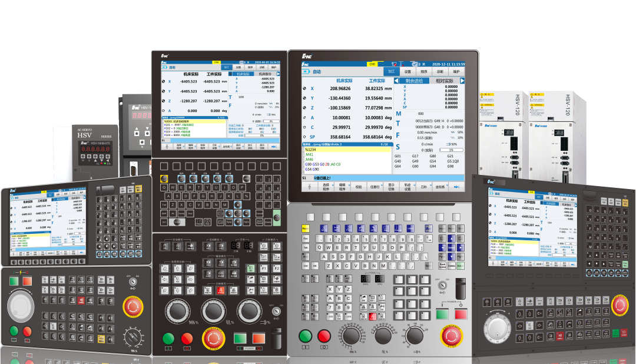The height and width of the screenshot is (364, 636).
Task: Click red power-off button on silver panel
Action: pyautogui.click(x=461, y=315)
